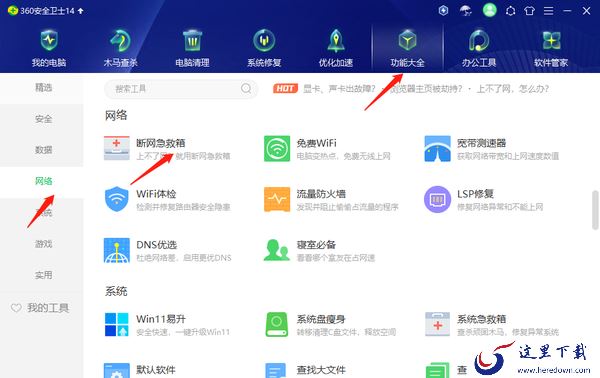This screenshot has width=600, height=378.
Task: Open the 我的电脑 shield icon
Action: click(x=49, y=40)
